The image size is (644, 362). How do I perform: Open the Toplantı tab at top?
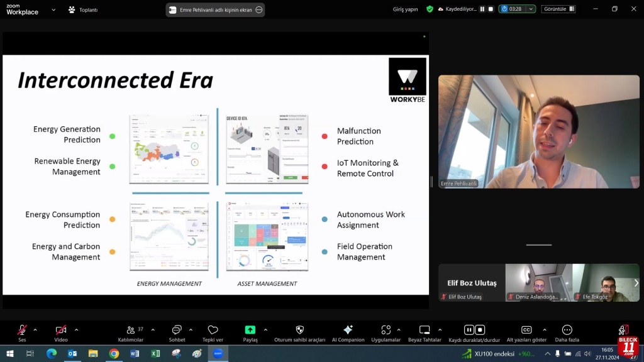(x=82, y=9)
